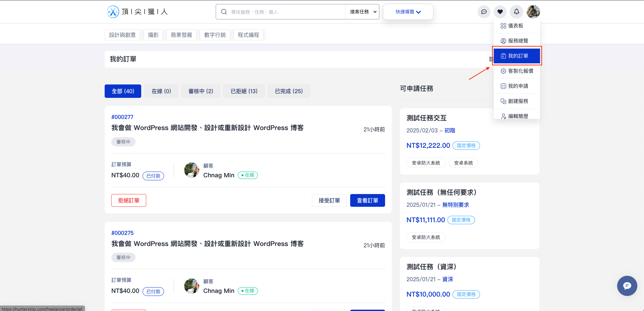
Task: Open 客製化報價 menu entry
Action: pos(518,71)
